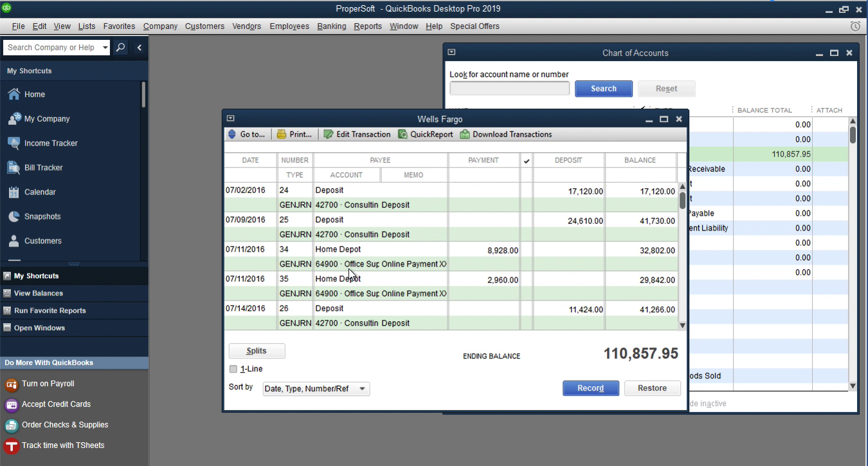Click the sidebar shortcuts scrollbar
This screenshot has width=868, height=466.
[143, 95]
